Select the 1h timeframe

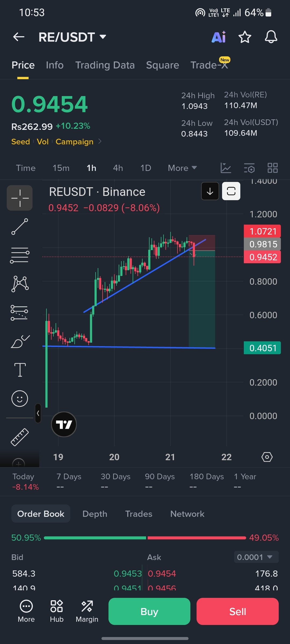(x=91, y=168)
